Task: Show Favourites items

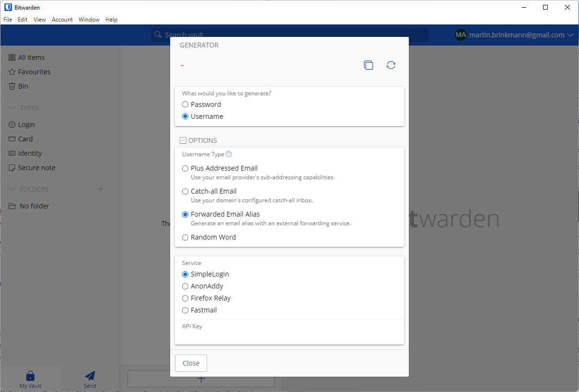Action: (x=33, y=71)
